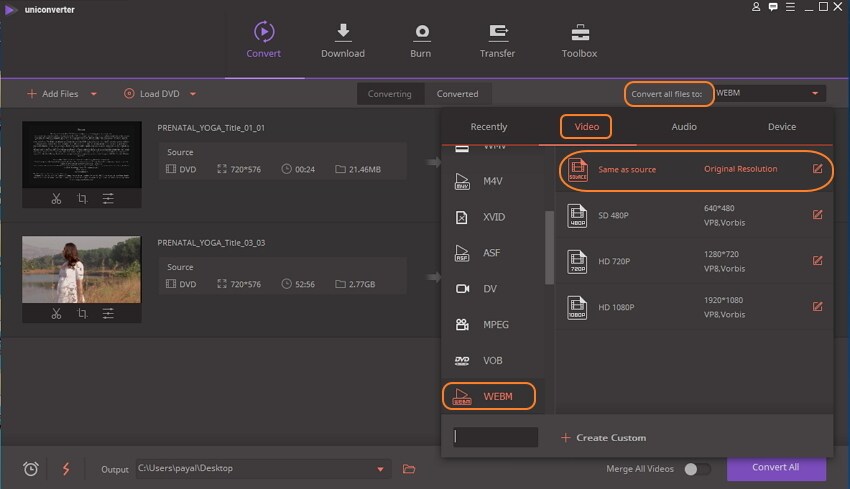Select the SD 480P preset

[694, 215]
